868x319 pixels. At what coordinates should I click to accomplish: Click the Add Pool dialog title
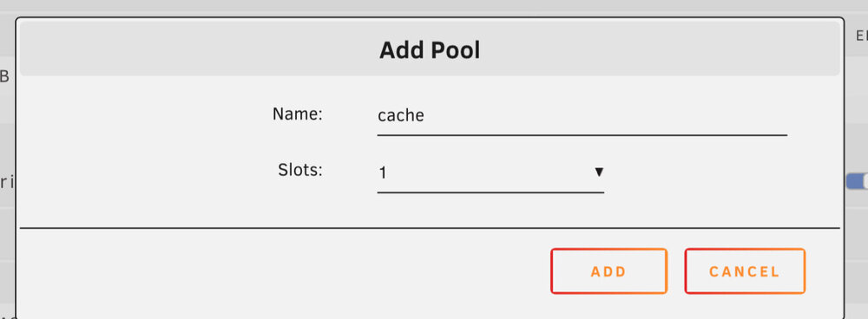(430, 50)
